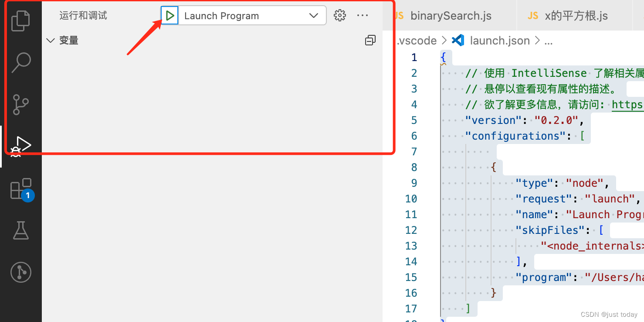Viewport: 644px width, 322px height.
Task: Click line number 7 in gutter
Action: pos(414,152)
